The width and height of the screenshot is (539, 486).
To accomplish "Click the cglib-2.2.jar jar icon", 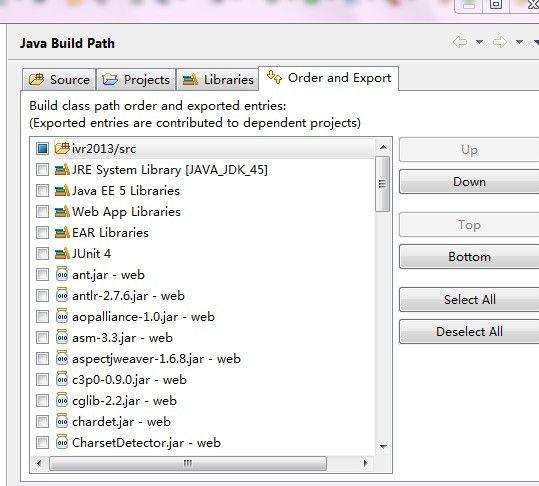I will point(62,400).
